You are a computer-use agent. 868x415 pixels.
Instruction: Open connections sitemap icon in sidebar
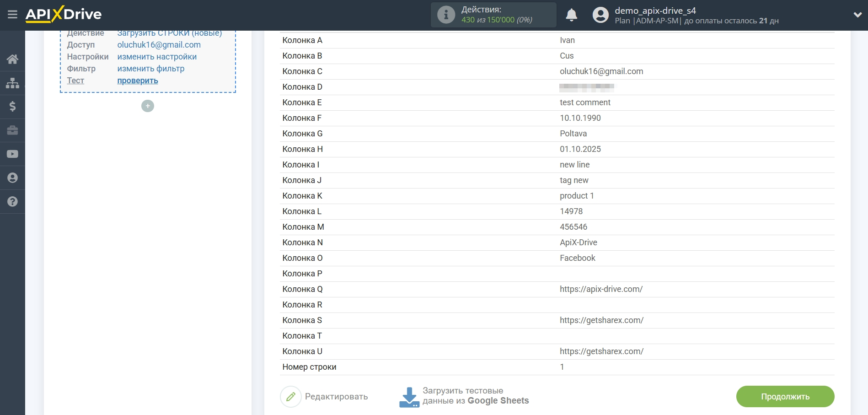coord(12,83)
